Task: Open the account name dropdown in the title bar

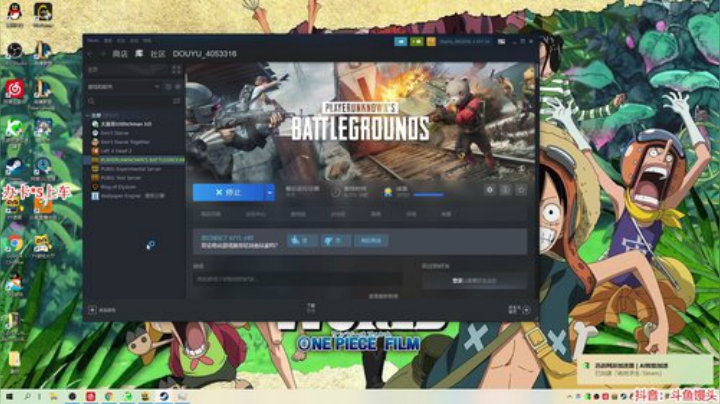Action: pyautogui.click(x=465, y=42)
